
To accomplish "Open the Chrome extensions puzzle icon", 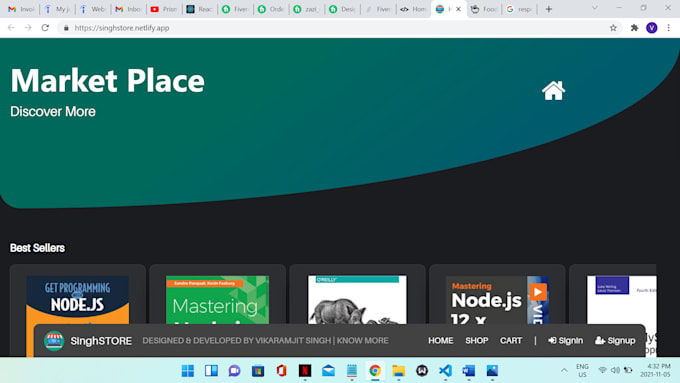I will coord(634,28).
